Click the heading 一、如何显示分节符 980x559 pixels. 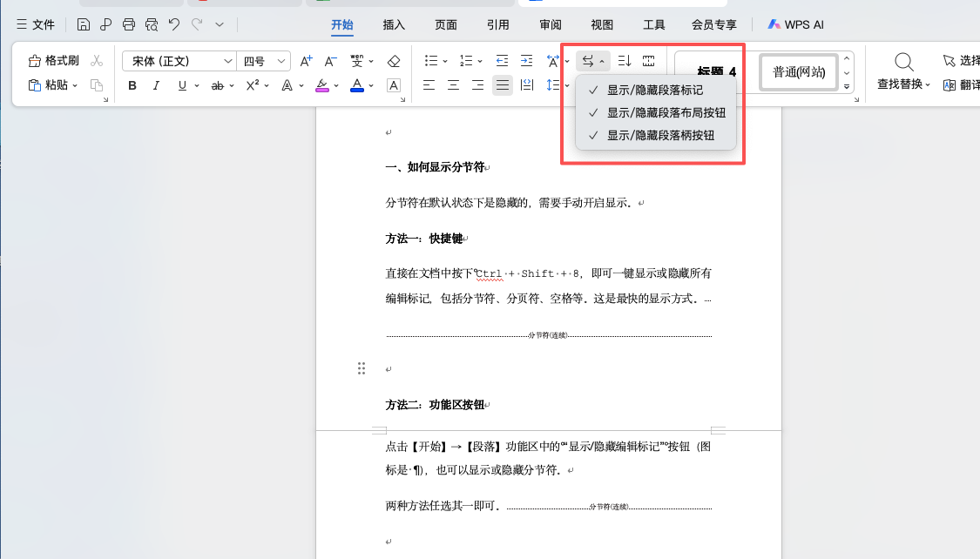[x=435, y=167]
